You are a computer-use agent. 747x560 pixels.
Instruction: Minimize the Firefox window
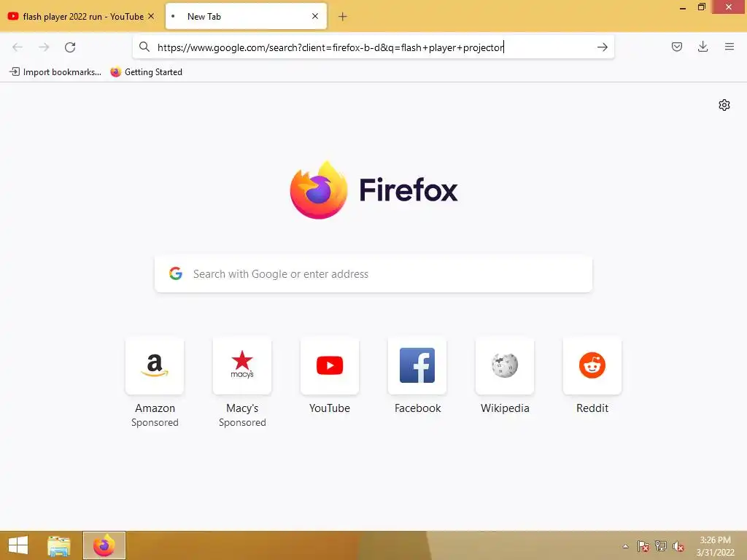683,7
